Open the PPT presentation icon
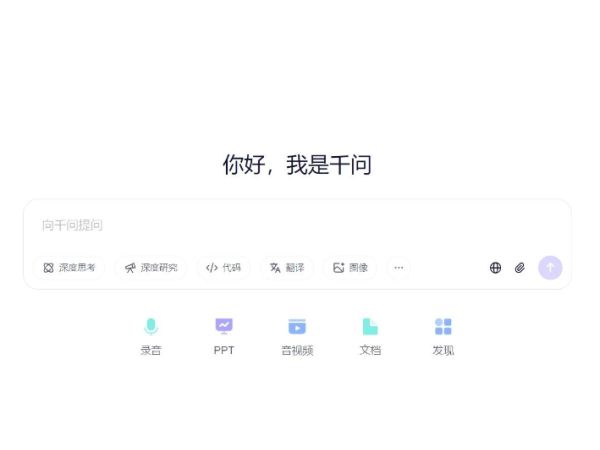 click(x=224, y=326)
